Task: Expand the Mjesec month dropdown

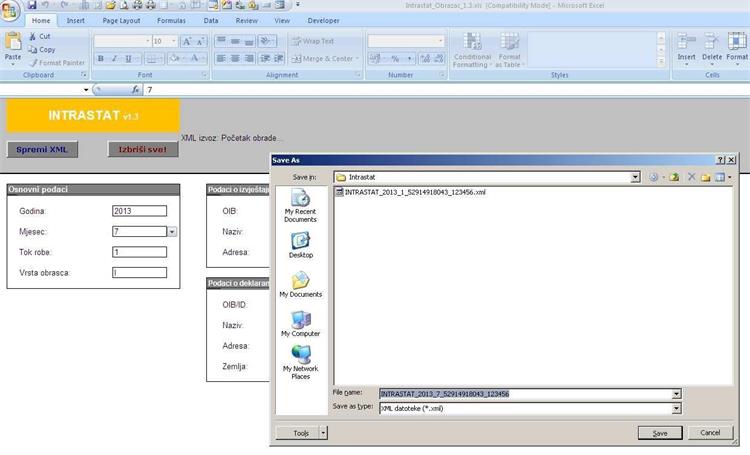Action: point(171,231)
